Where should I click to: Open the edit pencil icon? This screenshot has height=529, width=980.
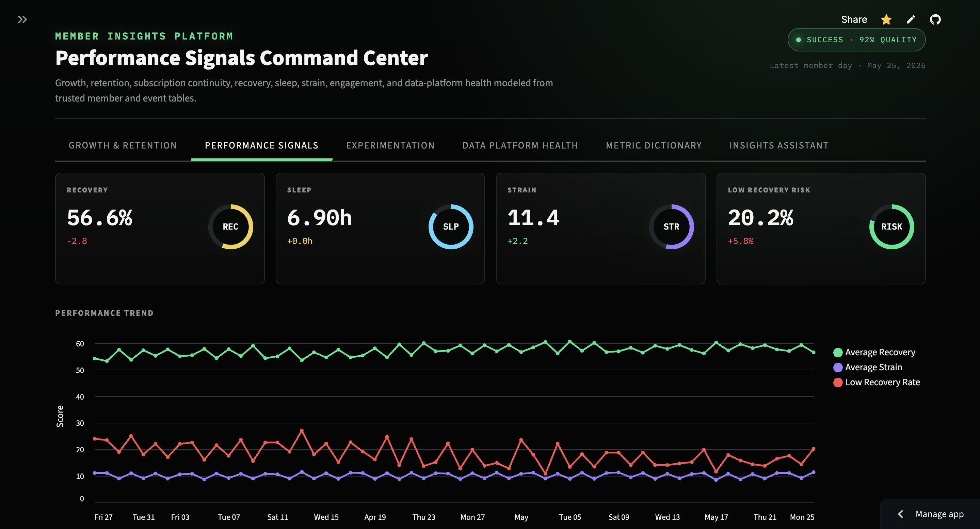tap(911, 19)
